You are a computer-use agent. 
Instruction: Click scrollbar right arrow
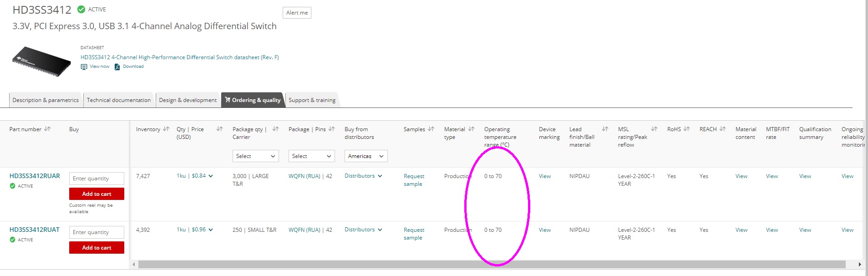point(859,264)
